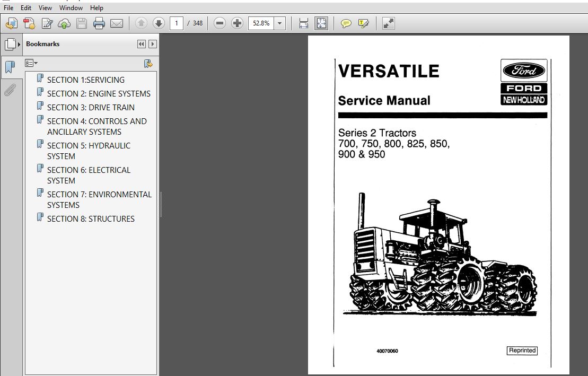Open the page thumbnails panel

[x=10, y=44]
